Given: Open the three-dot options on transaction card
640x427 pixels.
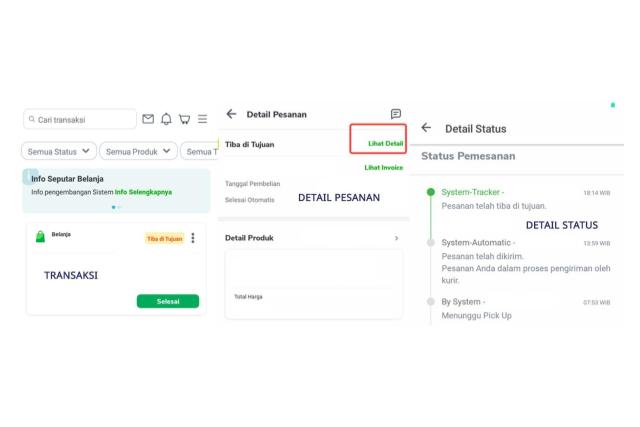Looking at the screenshot, I should (193, 238).
